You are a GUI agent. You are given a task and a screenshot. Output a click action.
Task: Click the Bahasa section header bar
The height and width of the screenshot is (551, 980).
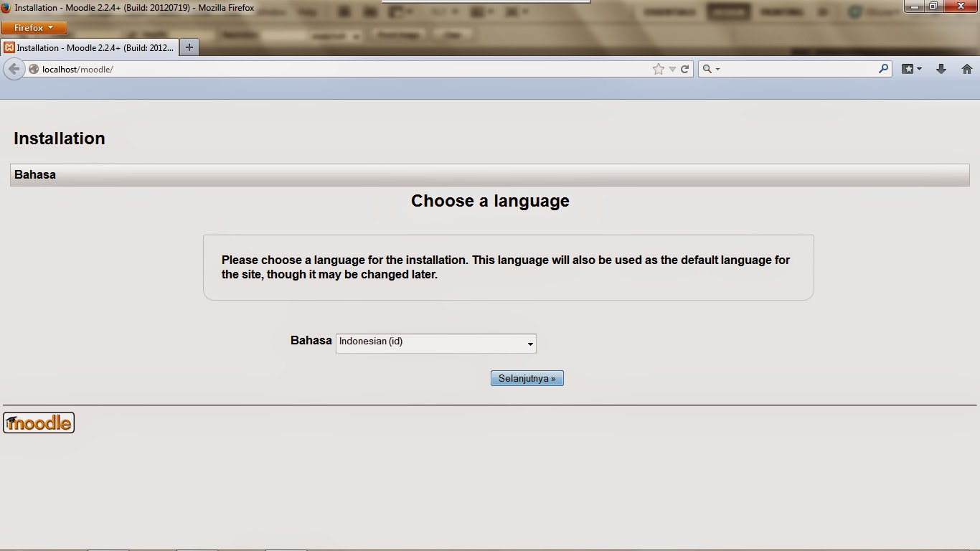(x=489, y=174)
